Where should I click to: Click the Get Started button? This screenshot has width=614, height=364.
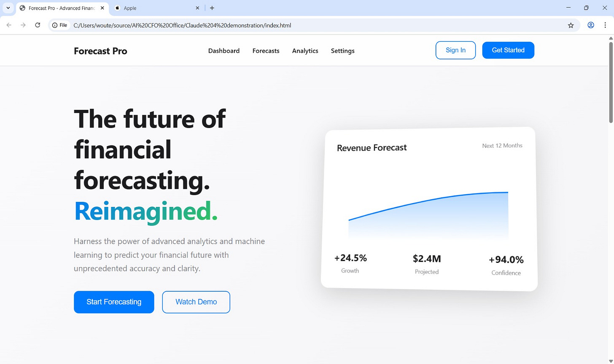coord(508,50)
